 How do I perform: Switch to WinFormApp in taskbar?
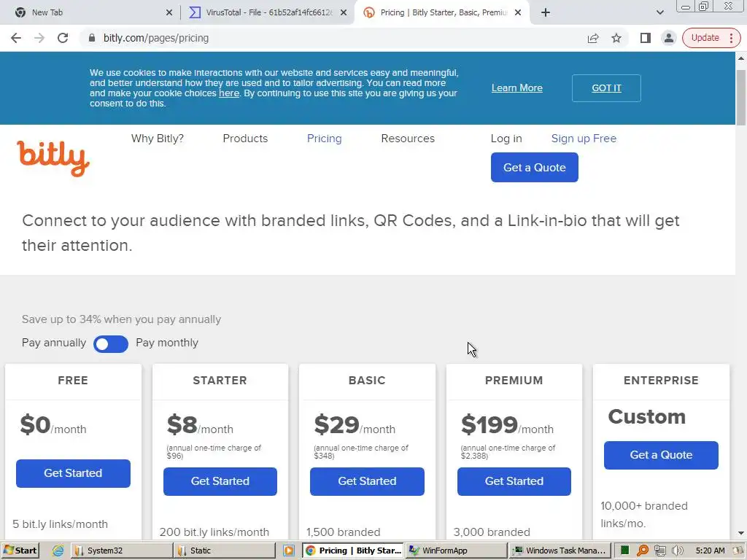pos(456,551)
